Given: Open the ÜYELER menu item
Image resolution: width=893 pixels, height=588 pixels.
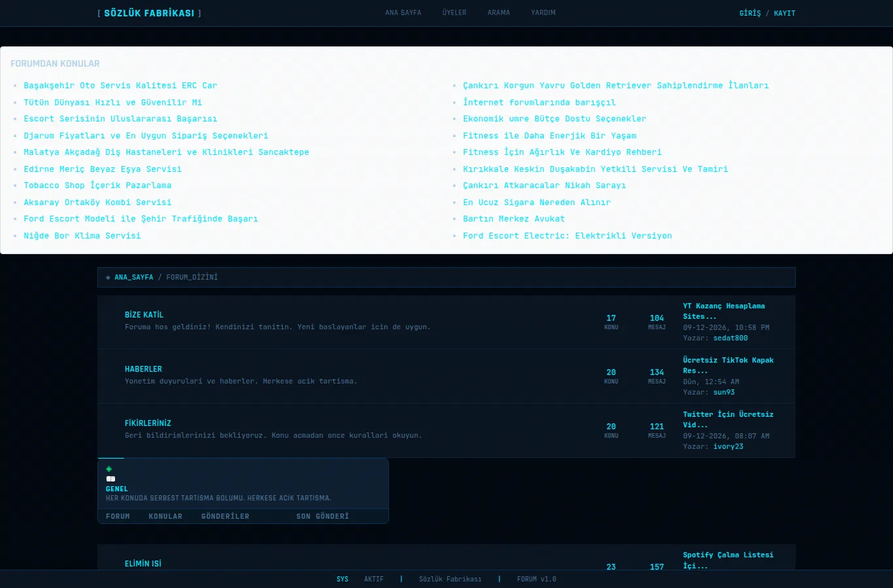Looking at the screenshot, I should [x=454, y=12].
